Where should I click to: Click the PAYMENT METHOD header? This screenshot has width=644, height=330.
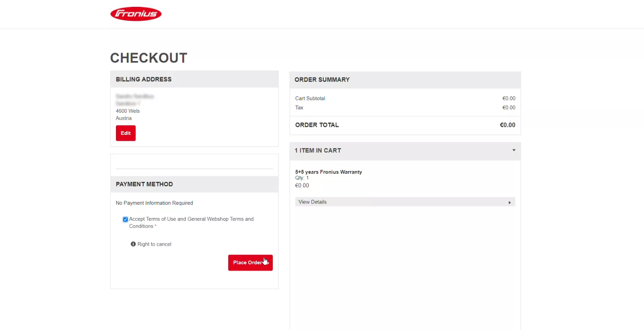click(x=195, y=184)
